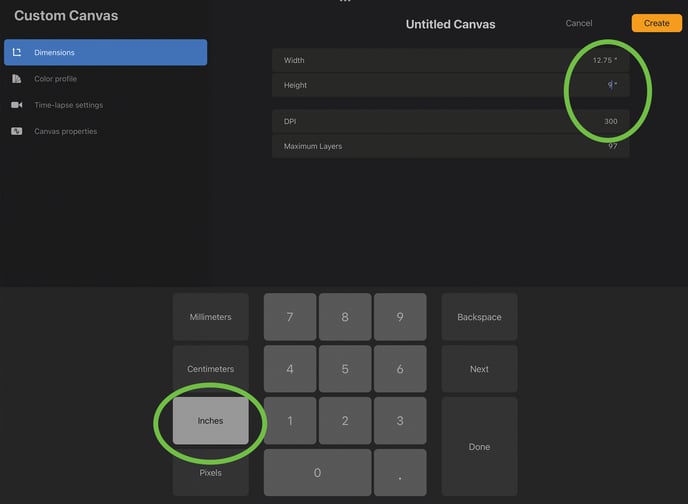Open the Color profile section
This screenshot has width=688, height=504.
[x=105, y=79]
